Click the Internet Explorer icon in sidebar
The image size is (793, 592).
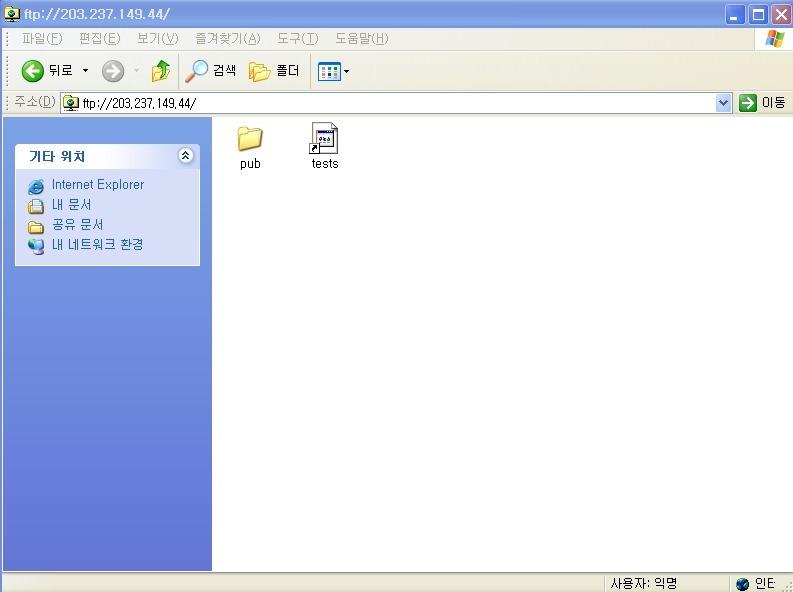[36, 187]
